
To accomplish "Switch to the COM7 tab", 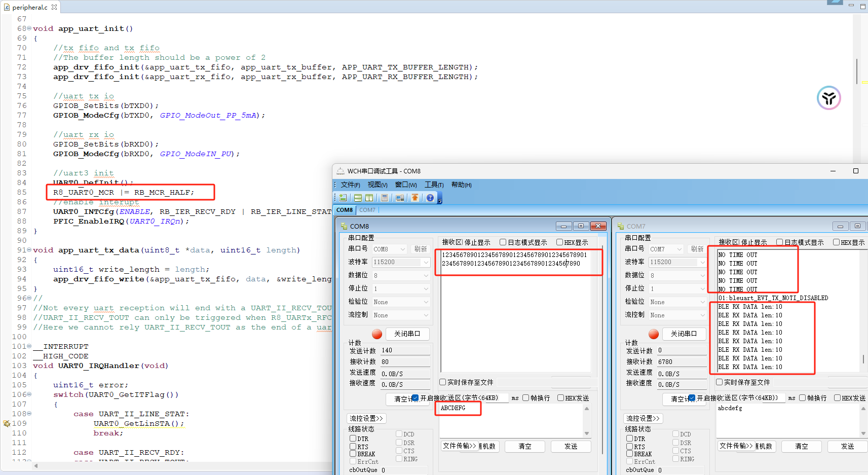I will click(x=367, y=210).
